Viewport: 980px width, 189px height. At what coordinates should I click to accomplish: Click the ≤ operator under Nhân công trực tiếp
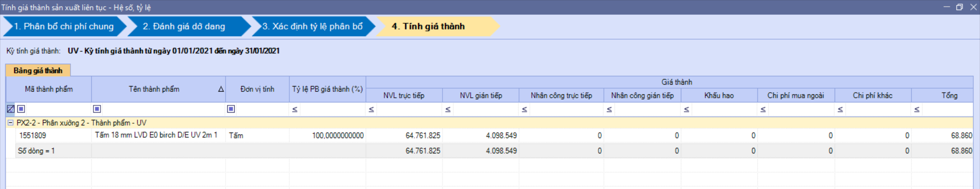pos(524,110)
